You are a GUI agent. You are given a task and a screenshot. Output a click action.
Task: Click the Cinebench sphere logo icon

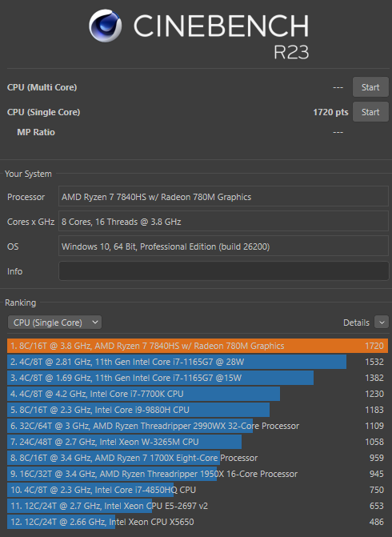[105, 26]
